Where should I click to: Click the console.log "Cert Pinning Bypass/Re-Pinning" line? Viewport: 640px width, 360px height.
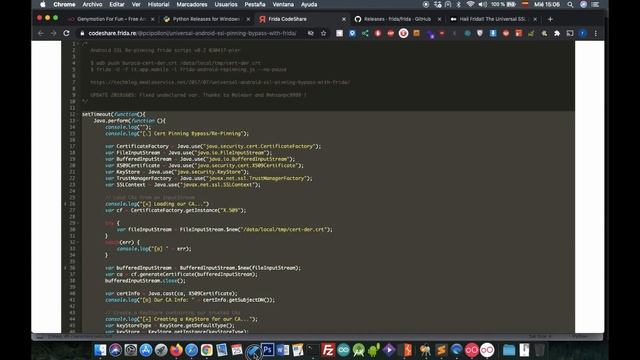[x=176, y=133]
